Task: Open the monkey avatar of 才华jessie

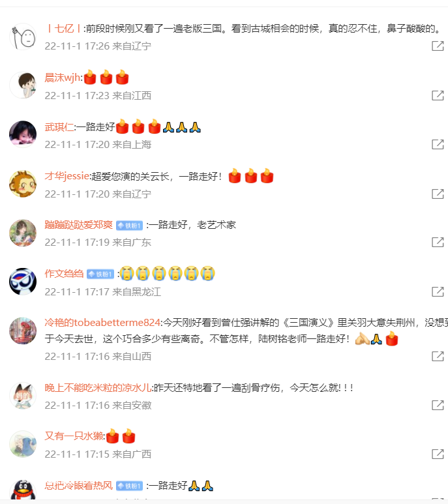Action: tap(23, 183)
